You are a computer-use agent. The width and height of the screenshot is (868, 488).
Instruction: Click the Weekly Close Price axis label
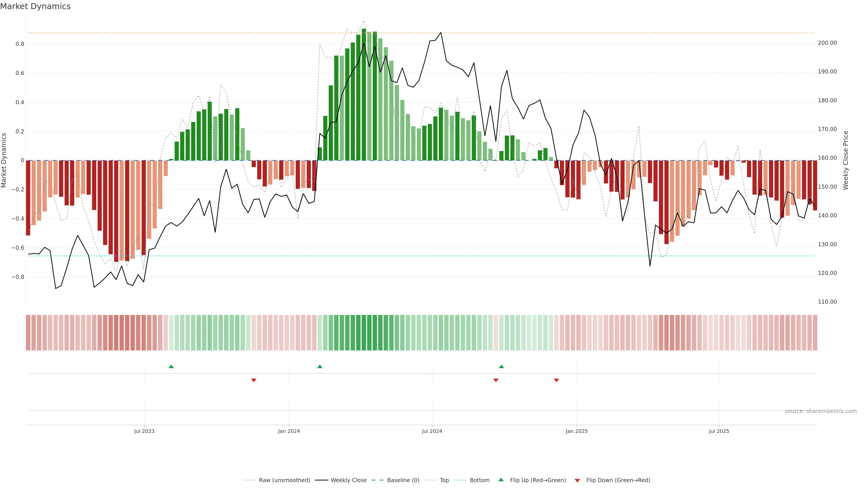click(x=845, y=160)
